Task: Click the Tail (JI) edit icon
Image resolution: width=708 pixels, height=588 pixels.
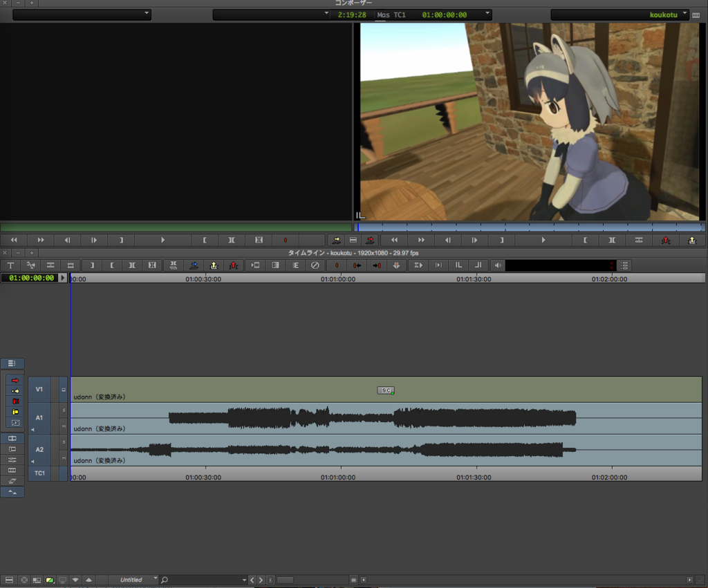Action: point(478,265)
